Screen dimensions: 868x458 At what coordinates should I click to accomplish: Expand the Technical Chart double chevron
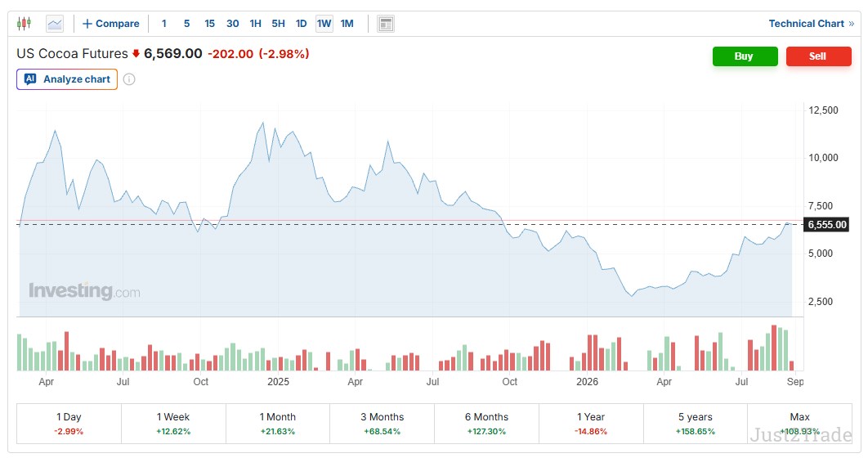[x=852, y=24]
